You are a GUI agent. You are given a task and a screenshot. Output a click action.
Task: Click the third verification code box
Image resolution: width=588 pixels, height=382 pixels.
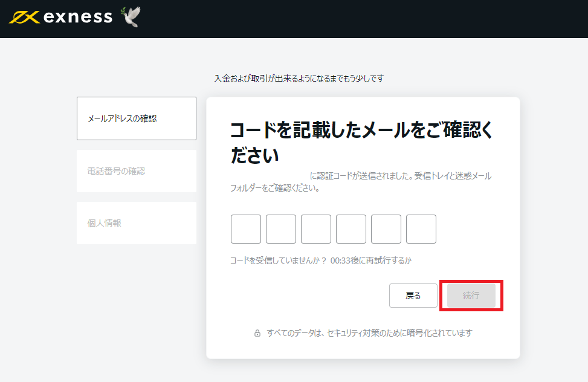tap(316, 229)
